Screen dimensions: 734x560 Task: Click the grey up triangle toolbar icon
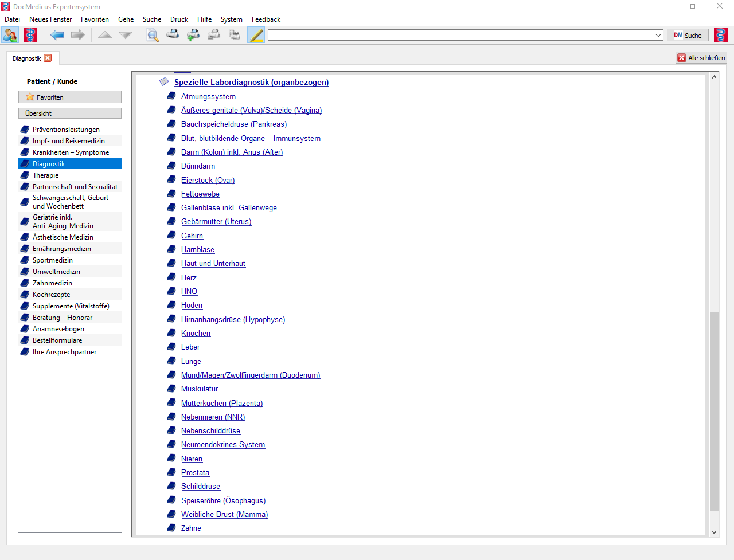[x=105, y=35]
